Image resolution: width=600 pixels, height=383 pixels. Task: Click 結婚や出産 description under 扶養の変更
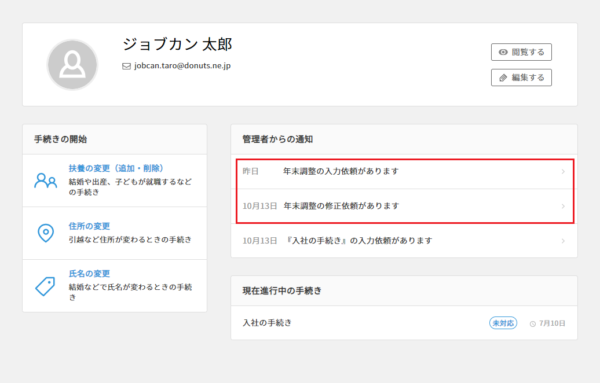[130, 187]
